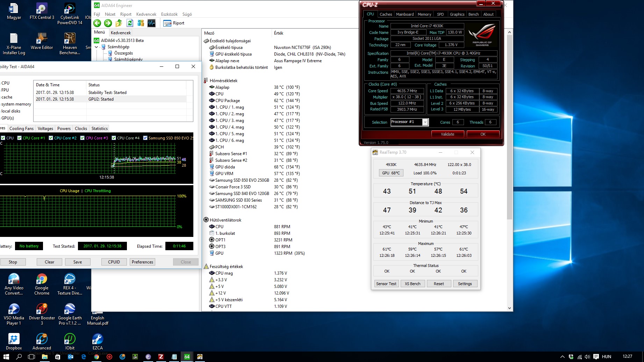The width and height of the screenshot is (644, 362).
Task: Open Preferences in stability test
Action: coord(142,262)
